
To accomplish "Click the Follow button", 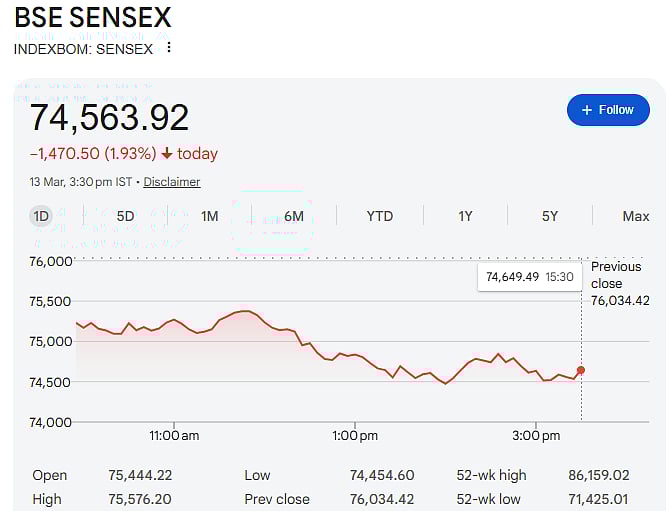I will pyautogui.click(x=608, y=110).
